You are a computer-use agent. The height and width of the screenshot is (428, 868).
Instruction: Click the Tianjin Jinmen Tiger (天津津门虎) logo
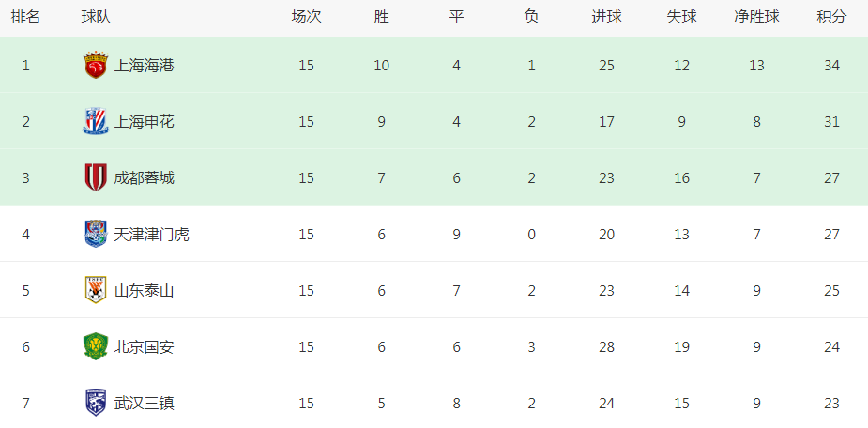click(x=95, y=235)
